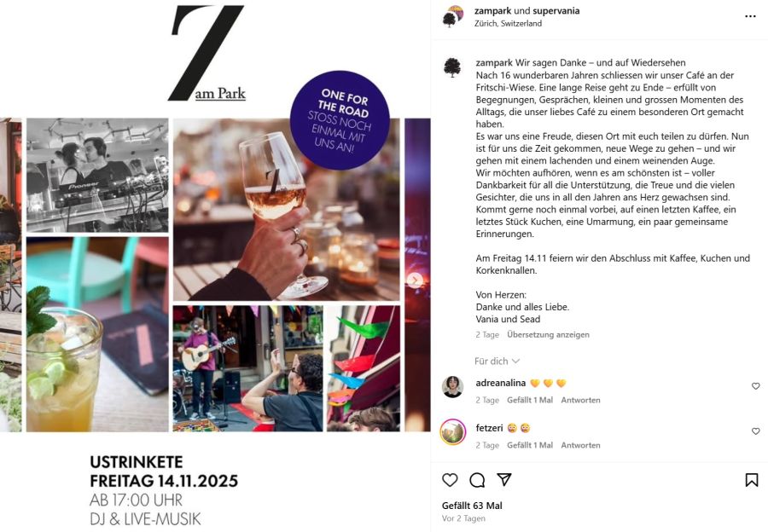Show translation via 'Übersetzung anzeigen'
Screen dimensions: 768x532
pyautogui.click(x=548, y=335)
